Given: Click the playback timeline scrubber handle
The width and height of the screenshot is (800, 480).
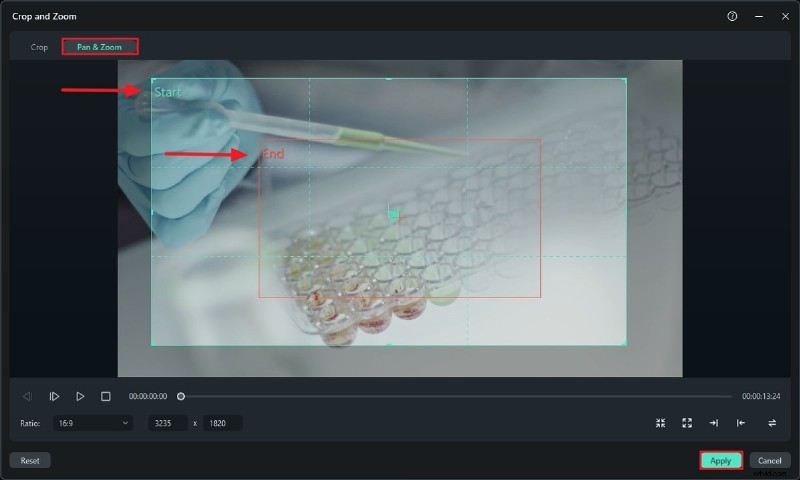Looking at the screenshot, I should 181,396.
